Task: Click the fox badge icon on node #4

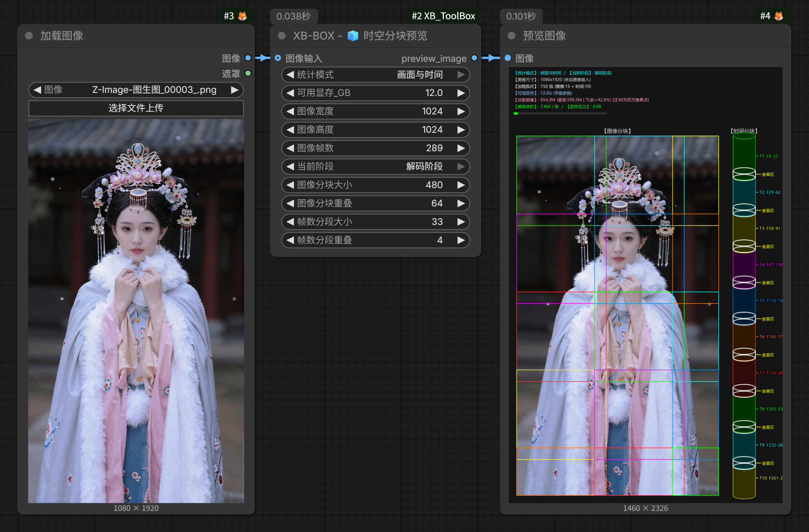Action: coord(779,16)
